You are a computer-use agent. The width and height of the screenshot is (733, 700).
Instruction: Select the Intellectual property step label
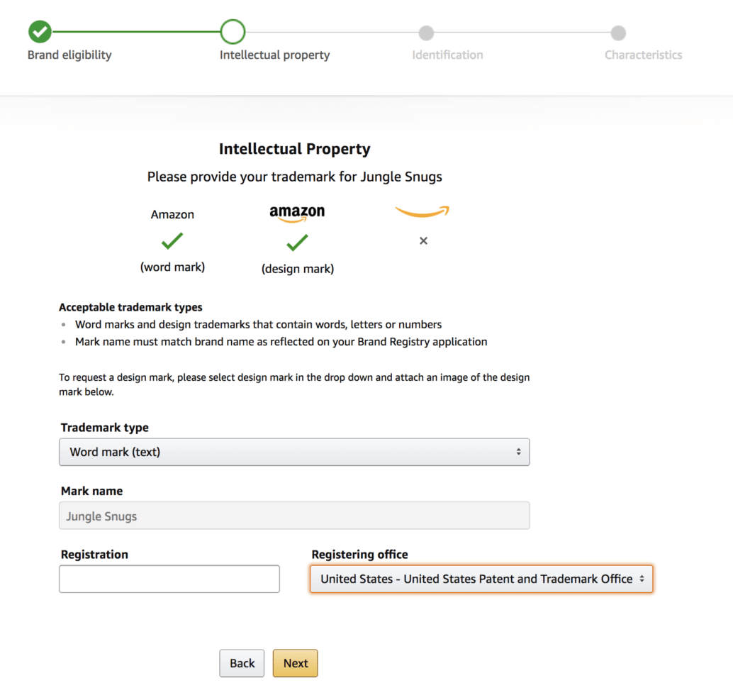pyautogui.click(x=274, y=55)
